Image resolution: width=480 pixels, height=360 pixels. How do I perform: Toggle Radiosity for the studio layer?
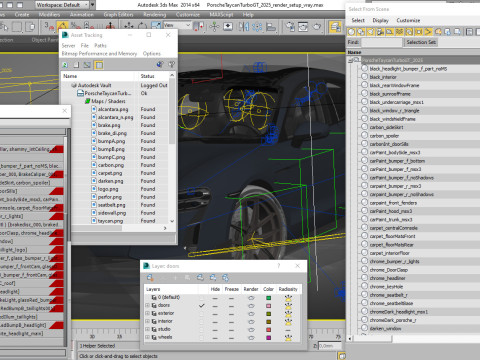point(288,330)
